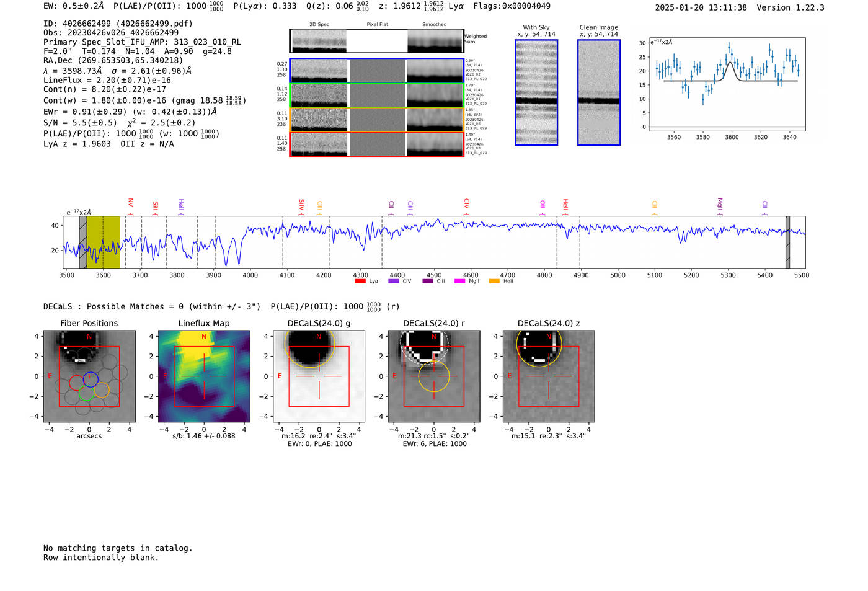Click the P(Lyα): 0.333 header value
Viewport: 868px width, 591px height.
pos(265,6)
